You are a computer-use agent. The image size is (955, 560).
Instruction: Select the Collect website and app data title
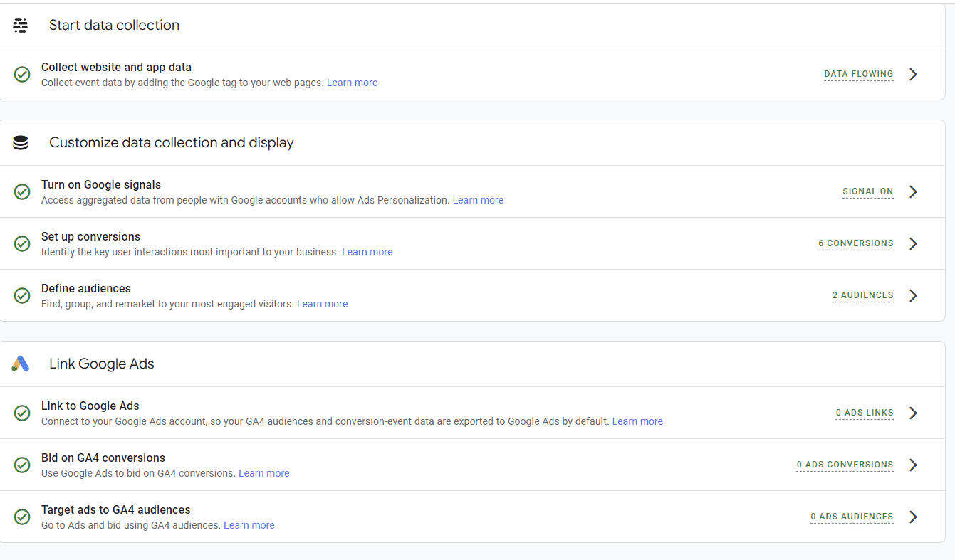116,67
